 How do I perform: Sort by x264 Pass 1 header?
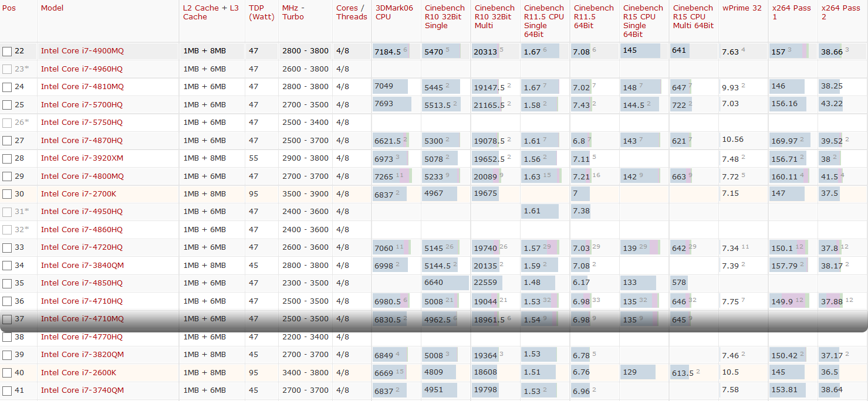click(791, 12)
